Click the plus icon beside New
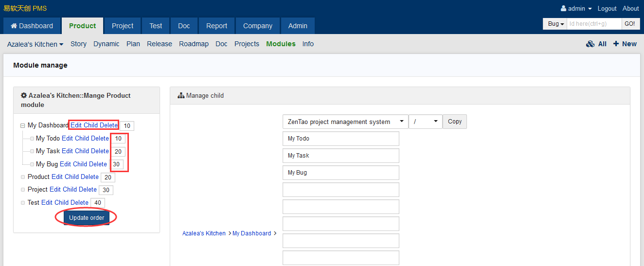Screen dimensions: 644x266 pos(616,44)
